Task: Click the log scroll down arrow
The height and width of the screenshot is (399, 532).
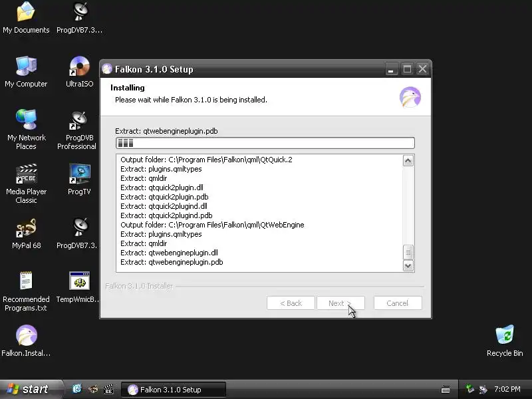Action: tap(408, 265)
